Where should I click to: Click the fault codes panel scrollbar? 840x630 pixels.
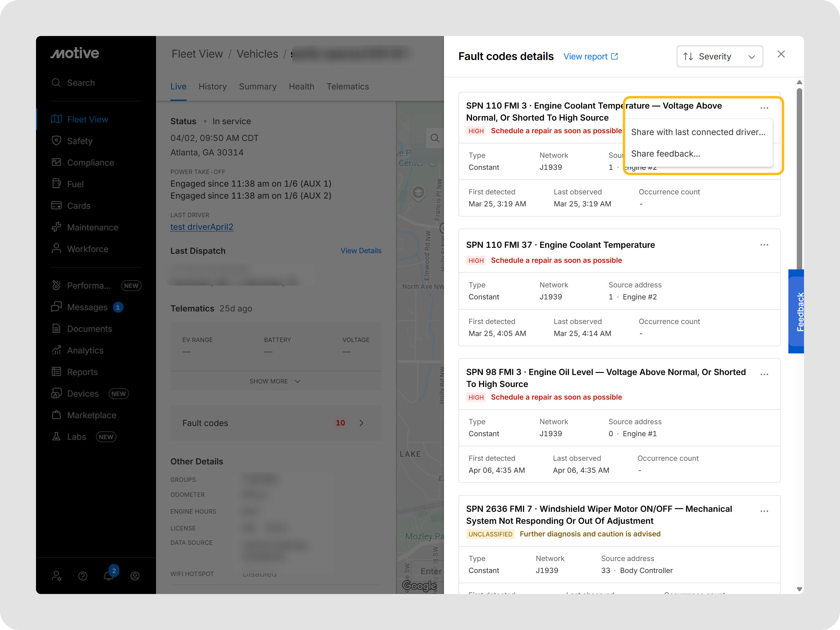tap(799, 178)
